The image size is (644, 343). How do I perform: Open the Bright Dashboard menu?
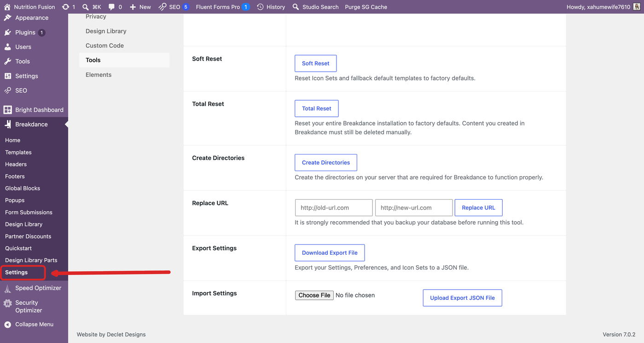34,110
